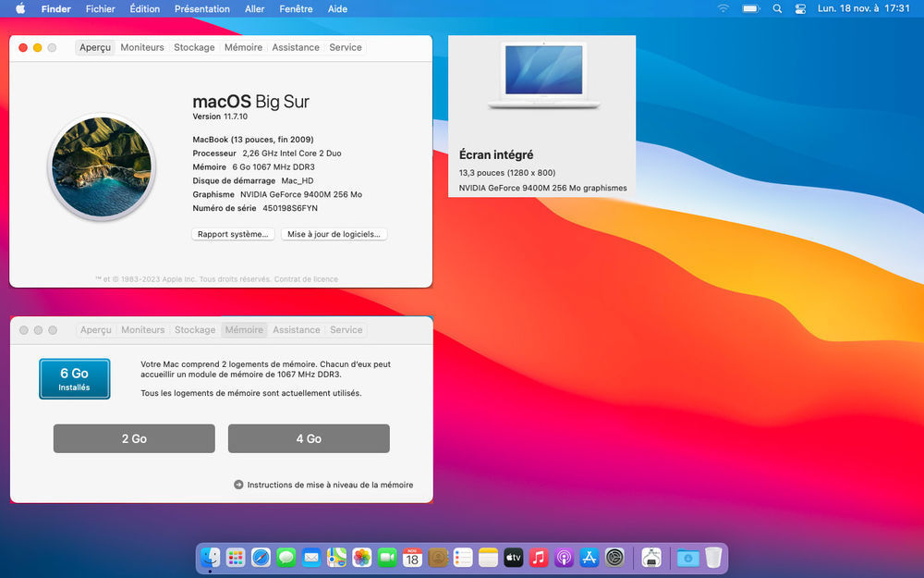Click the Spotlight search magnifier icon
Viewport: 924px width, 578px height.
(x=776, y=8)
